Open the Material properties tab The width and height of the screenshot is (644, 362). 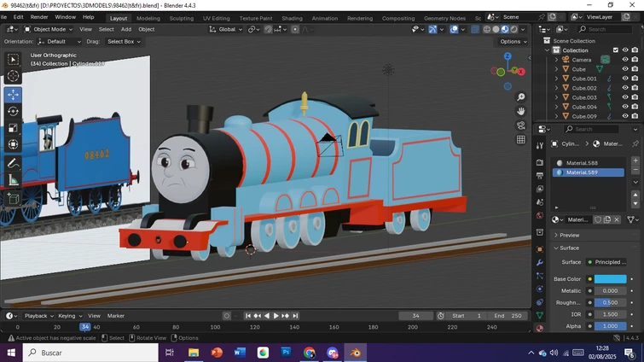tap(540, 329)
